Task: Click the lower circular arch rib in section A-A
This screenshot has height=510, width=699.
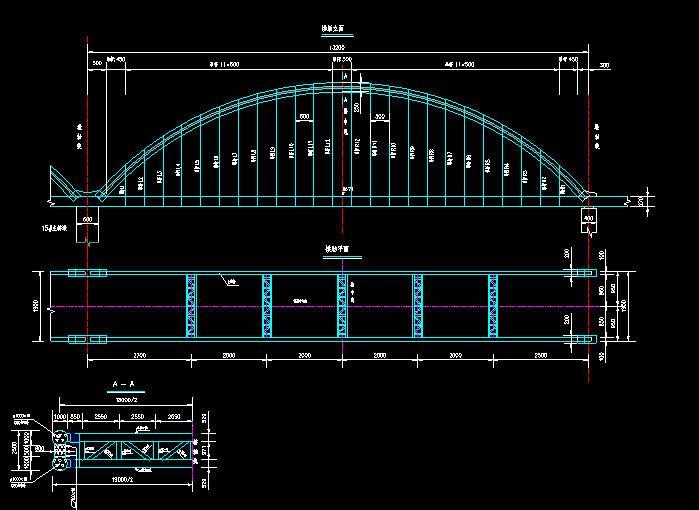Action: (x=60, y=463)
